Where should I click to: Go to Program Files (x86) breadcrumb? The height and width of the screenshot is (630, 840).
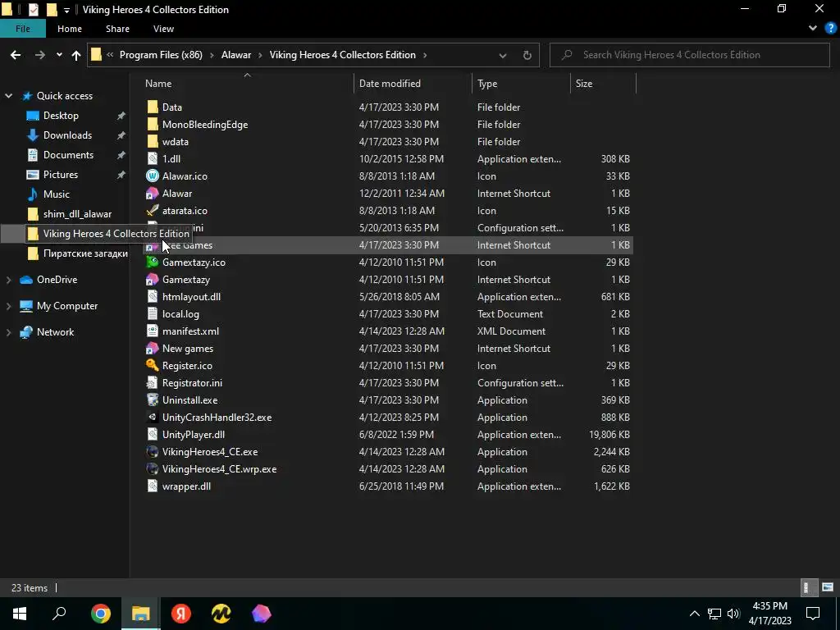pyautogui.click(x=161, y=55)
